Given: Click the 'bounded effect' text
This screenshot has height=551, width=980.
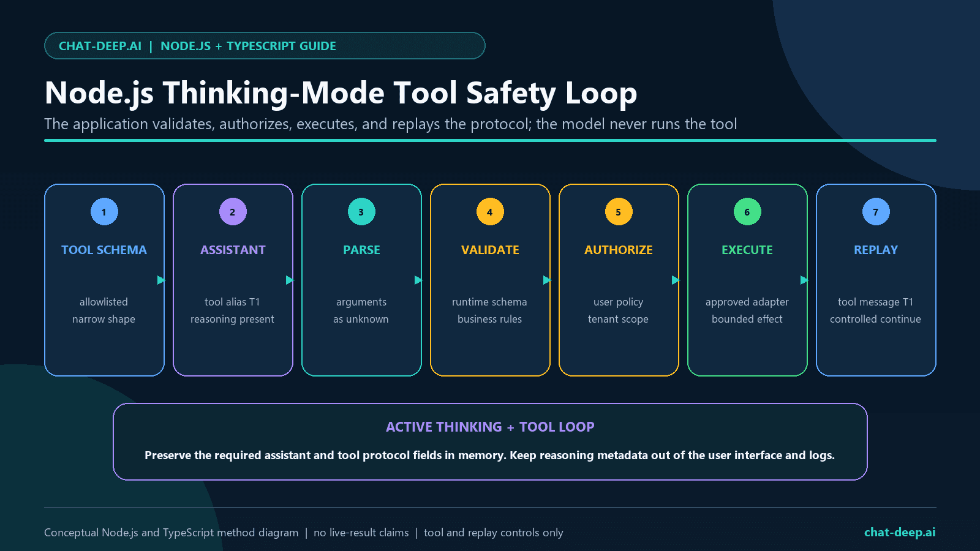Looking at the screenshot, I should [x=747, y=319].
